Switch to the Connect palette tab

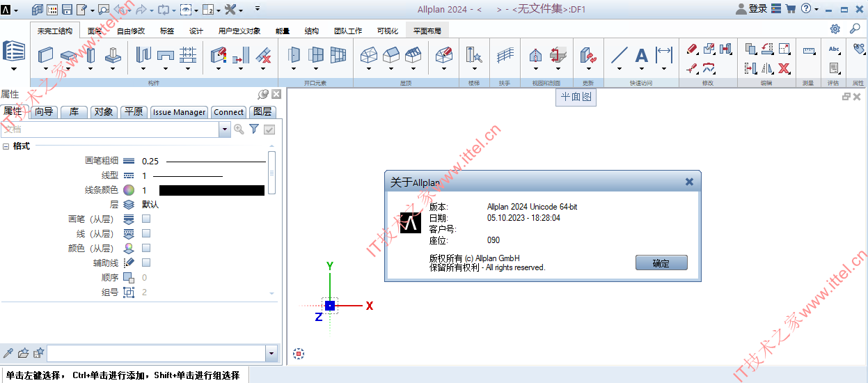(x=228, y=112)
